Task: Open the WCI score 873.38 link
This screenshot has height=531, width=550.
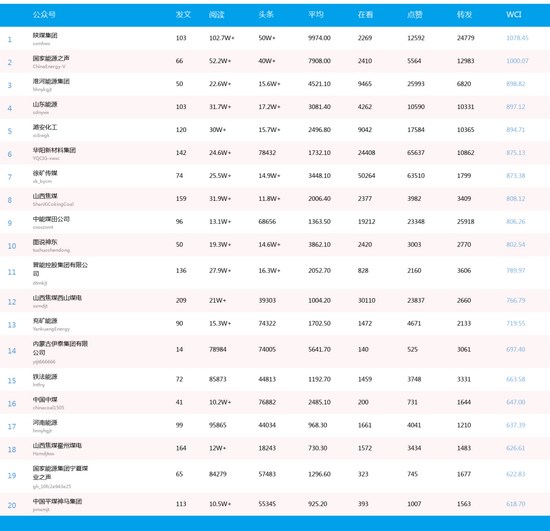Action: pos(516,176)
